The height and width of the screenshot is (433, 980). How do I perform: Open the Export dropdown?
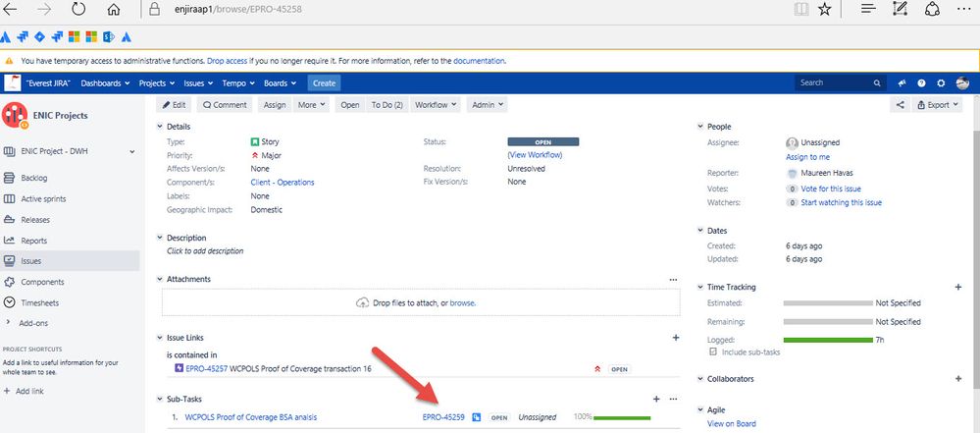pyautogui.click(x=938, y=105)
